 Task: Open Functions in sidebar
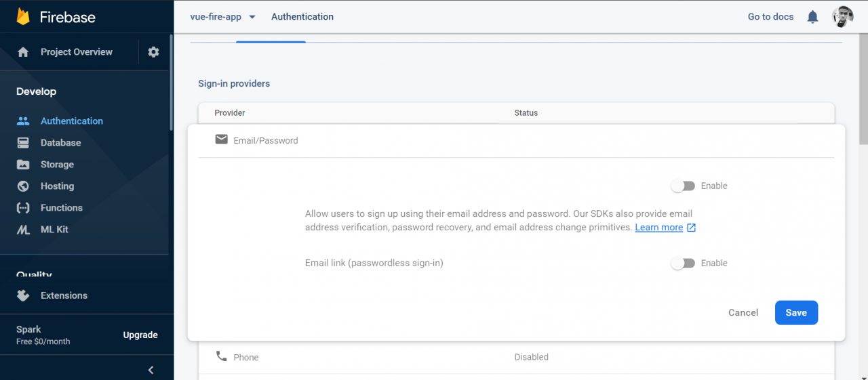(x=61, y=208)
